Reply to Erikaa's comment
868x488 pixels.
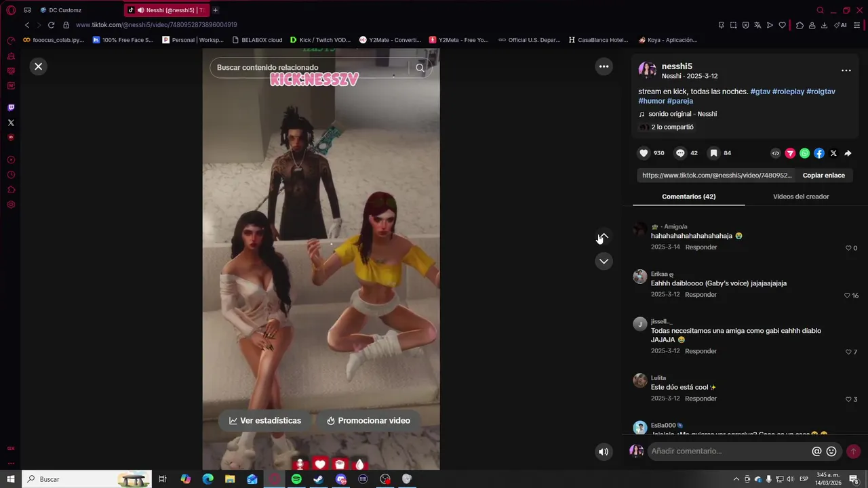[x=701, y=295]
